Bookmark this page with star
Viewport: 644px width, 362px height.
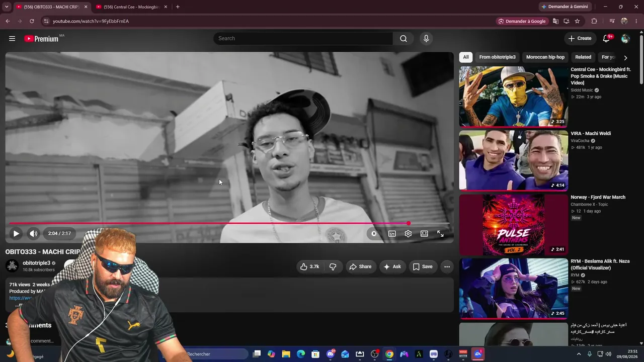click(x=577, y=21)
